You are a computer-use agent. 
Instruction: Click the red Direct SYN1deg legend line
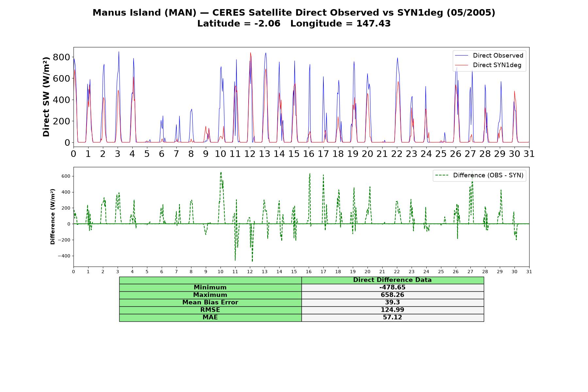click(462, 65)
